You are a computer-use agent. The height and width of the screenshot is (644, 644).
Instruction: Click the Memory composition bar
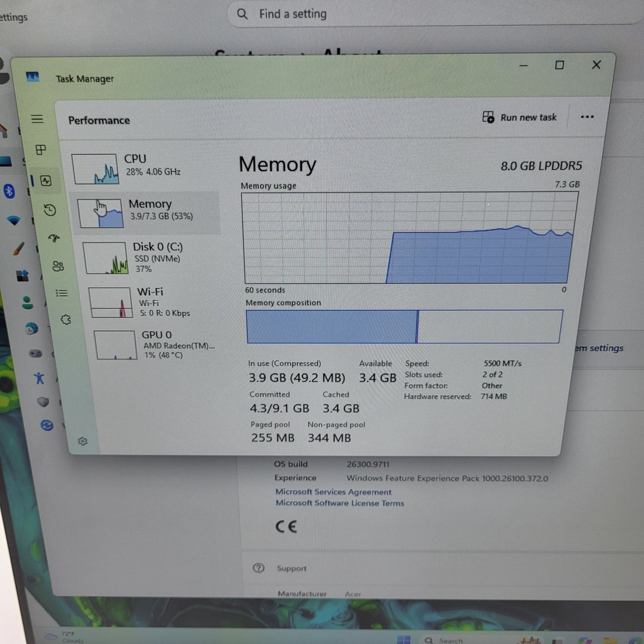coord(404,326)
